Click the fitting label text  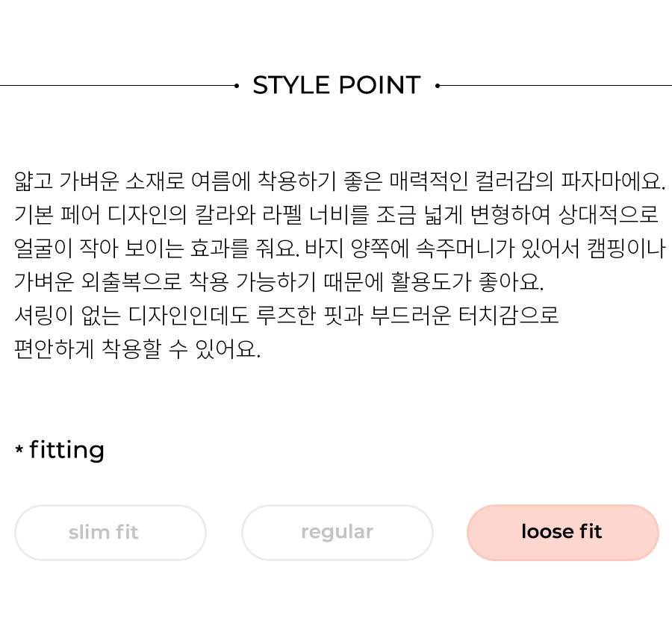pyautogui.click(x=66, y=450)
